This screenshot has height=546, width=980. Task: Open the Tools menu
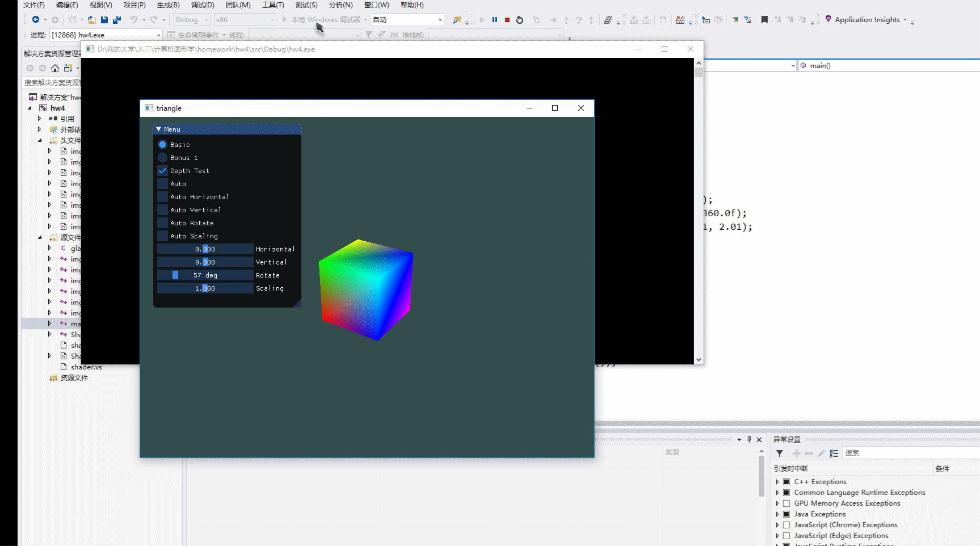click(273, 5)
